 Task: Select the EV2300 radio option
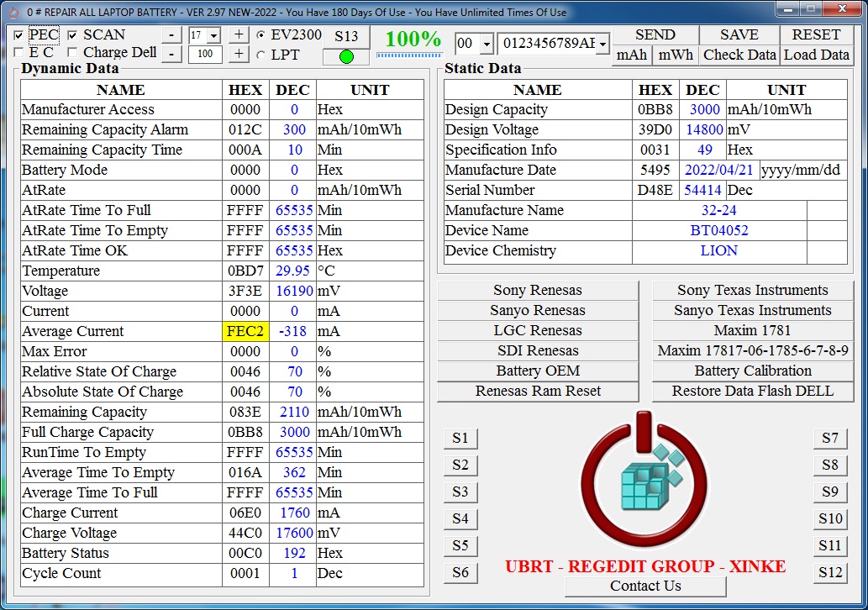pos(260,35)
